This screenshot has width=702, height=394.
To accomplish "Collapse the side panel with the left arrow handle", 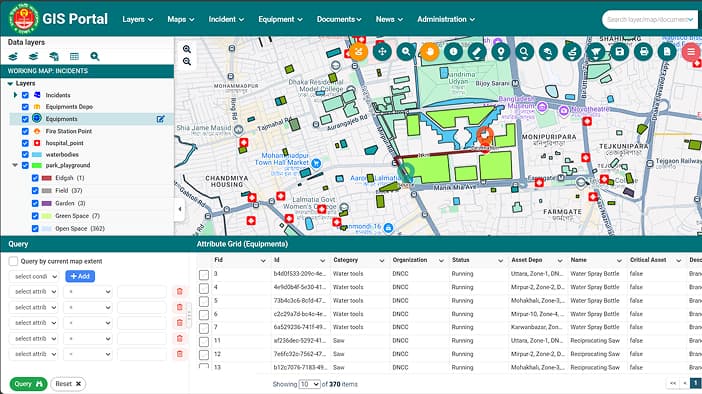I will tap(180, 209).
